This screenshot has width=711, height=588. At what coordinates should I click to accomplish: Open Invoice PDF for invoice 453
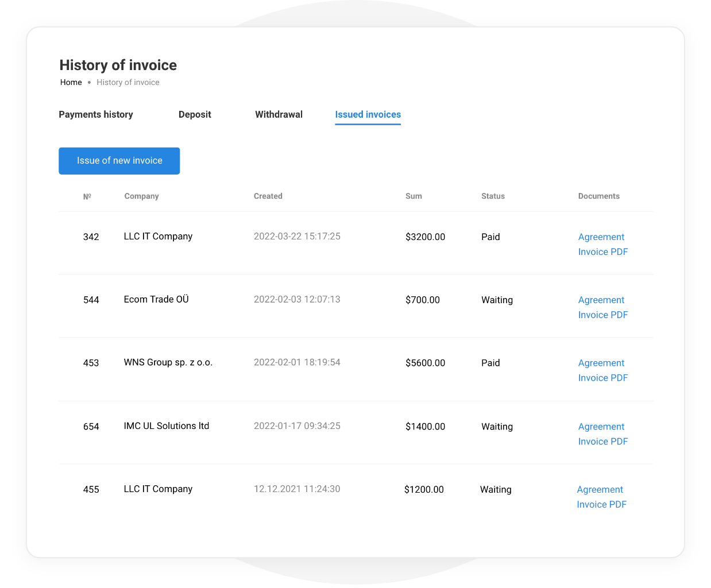tap(602, 378)
